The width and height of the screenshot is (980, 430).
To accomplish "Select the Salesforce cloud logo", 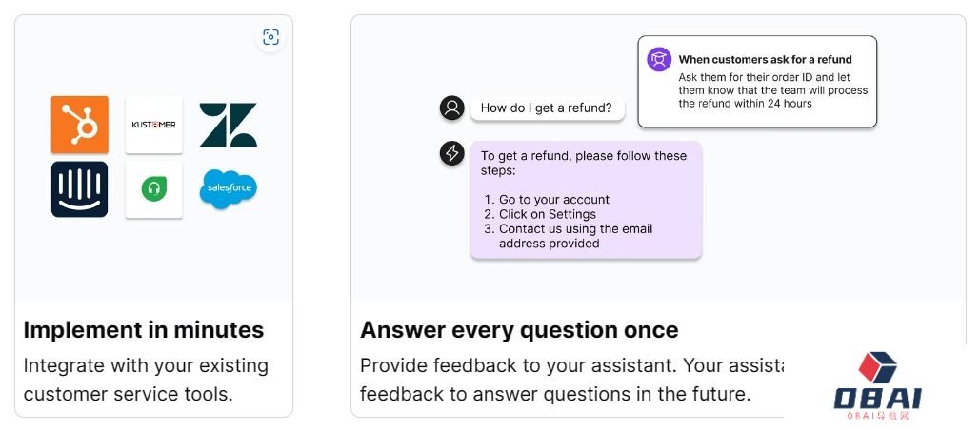I will (229, 189).
